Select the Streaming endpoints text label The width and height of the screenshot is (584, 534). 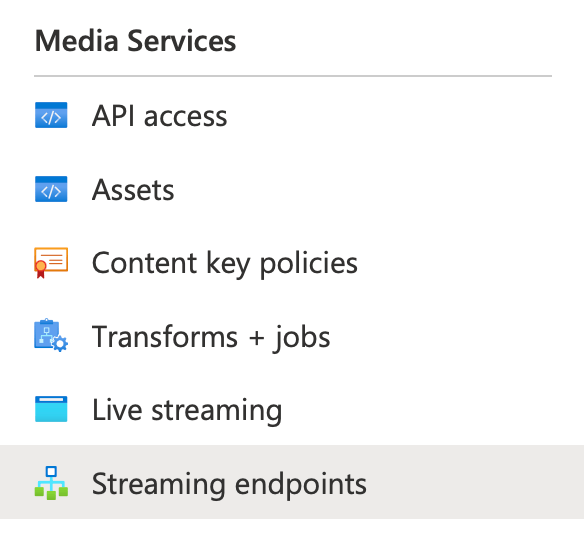tap(229, 484)
